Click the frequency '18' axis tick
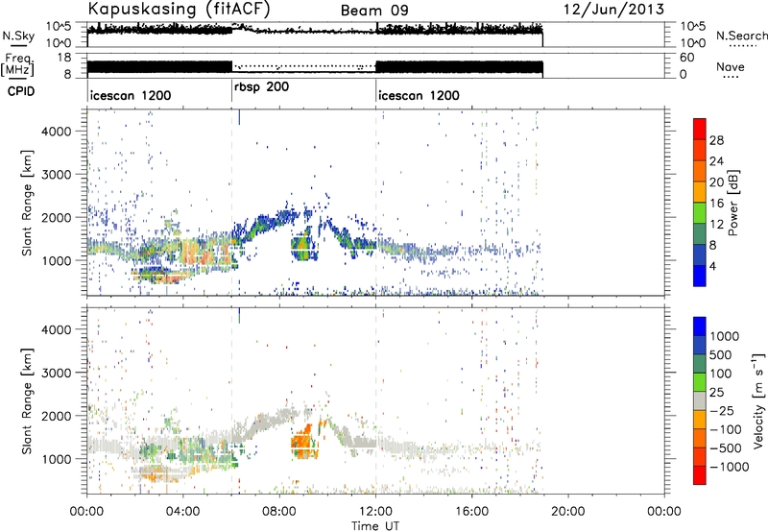Image resolution: width=768 pixels, height=532 pixels. tap(64, 58)
